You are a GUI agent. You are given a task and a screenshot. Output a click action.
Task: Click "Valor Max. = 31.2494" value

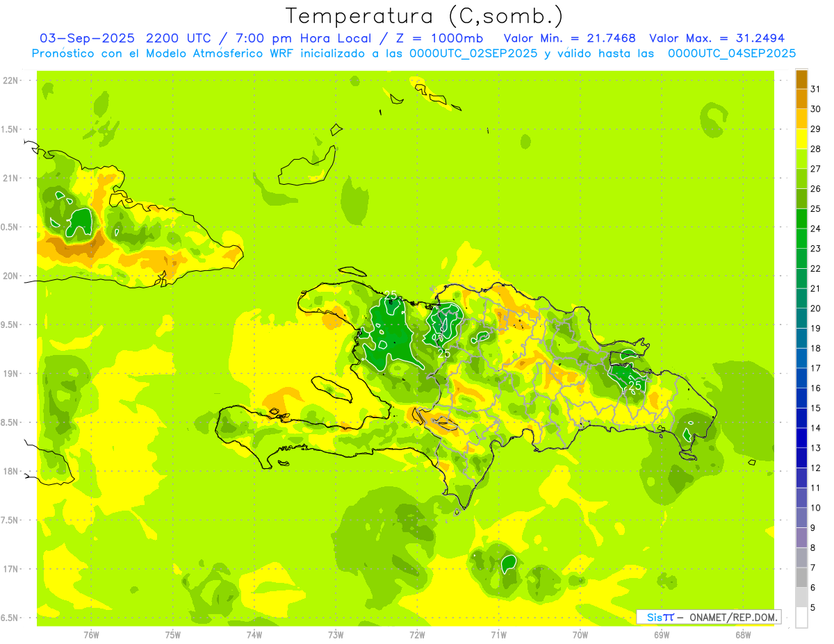click(717, 38)
